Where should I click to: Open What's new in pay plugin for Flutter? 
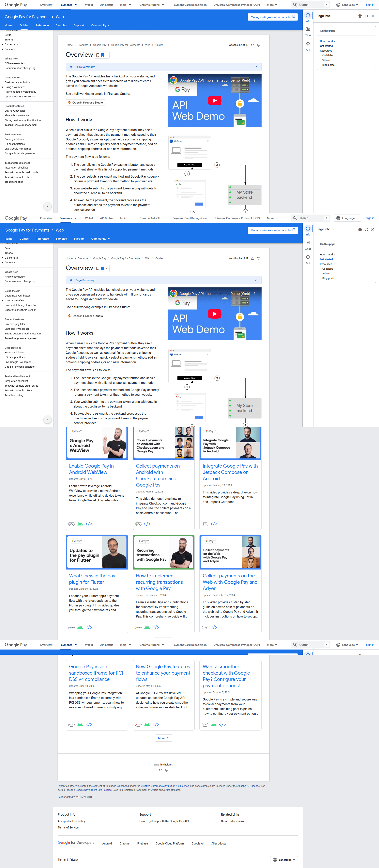[x=92, y=579]
